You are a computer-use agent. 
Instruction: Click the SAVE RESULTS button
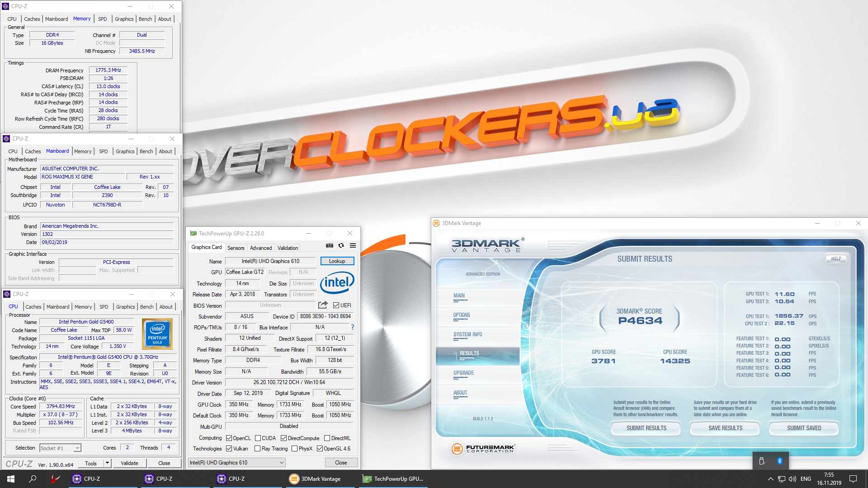(x=726, y=428)
